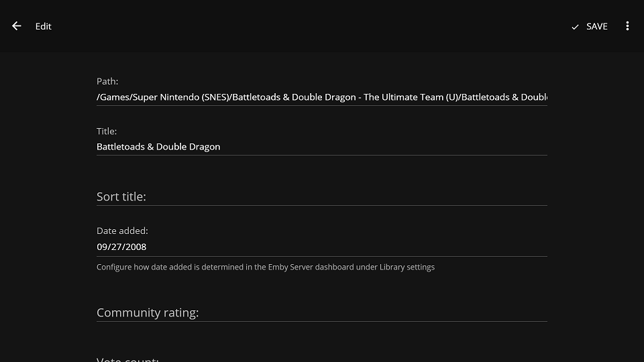Click into the Battletoads & Double Dragon title field

(x=322, y=147)
